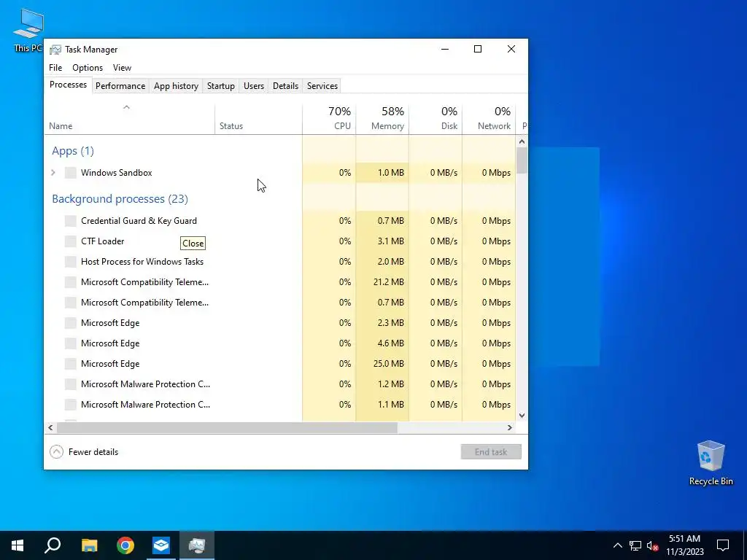The width and height of the screenshot is (747, 560).
Task: Click the "25.0 MB" memory value
Action: (388, 364)
